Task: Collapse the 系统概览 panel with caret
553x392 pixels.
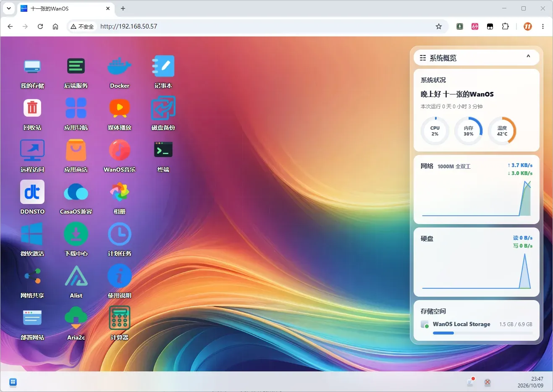Action: click(528, 57)
